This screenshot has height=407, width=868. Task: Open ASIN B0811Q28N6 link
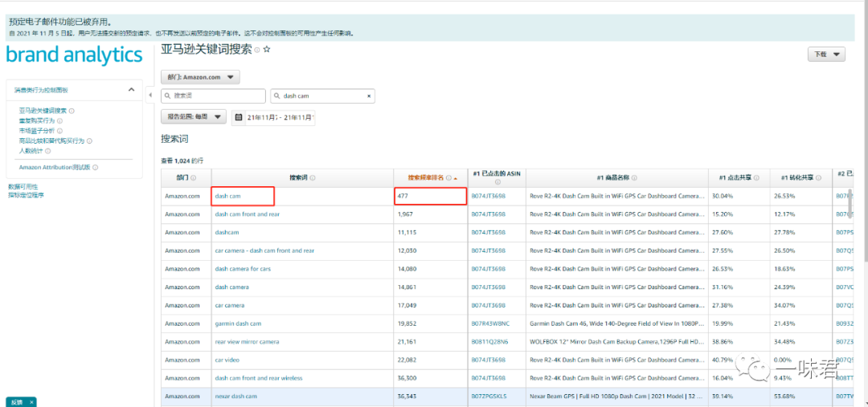pos(489,342)
